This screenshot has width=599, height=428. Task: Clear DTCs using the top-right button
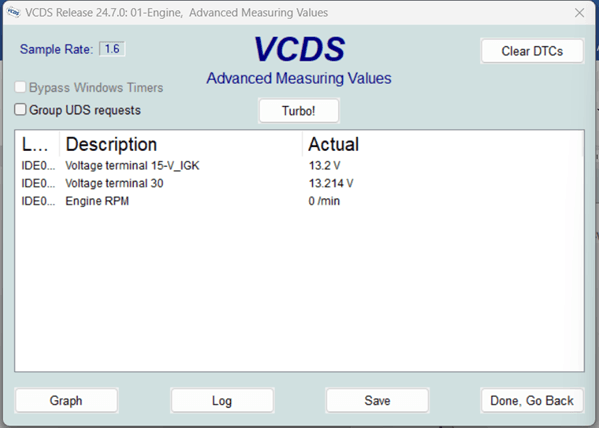tap(532, 51)
